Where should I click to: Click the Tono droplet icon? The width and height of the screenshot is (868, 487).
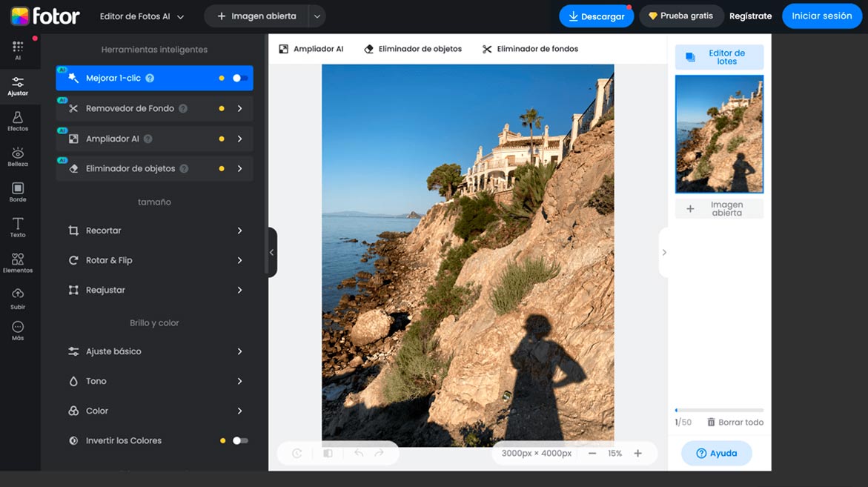pos(73,381)
